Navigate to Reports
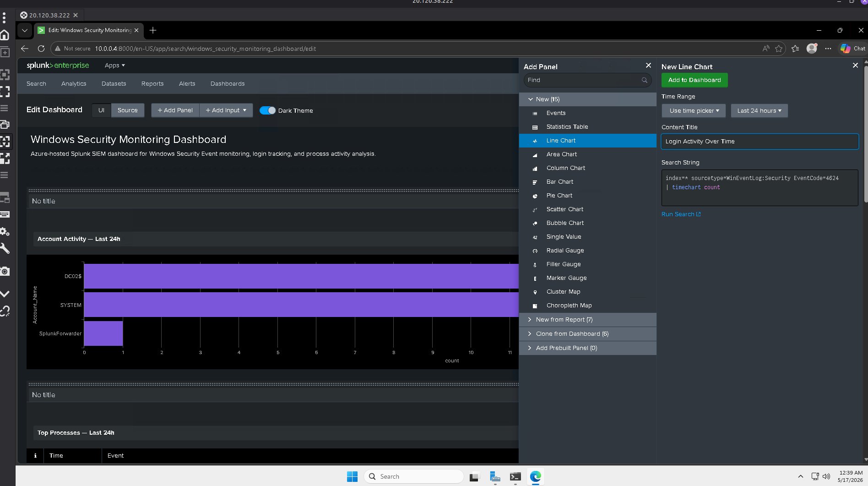Image resolution: width=868 pixels, height=486 pixels. tap(152, 84)
